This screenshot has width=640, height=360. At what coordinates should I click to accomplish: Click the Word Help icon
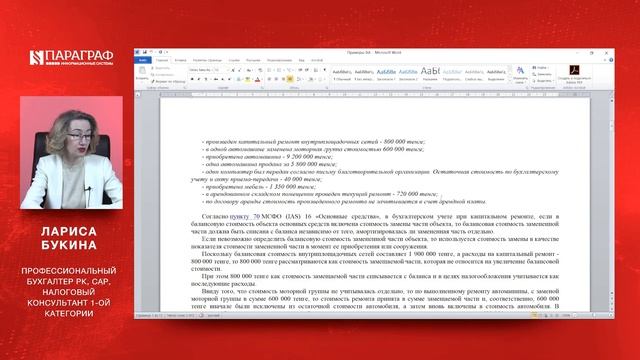[x=611, y=60]
